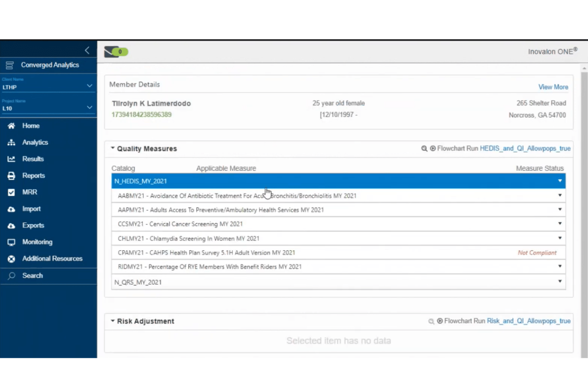The image size is (588, 392).
Task: Open Analytics in the sidebar
Action: coord(35,143)
